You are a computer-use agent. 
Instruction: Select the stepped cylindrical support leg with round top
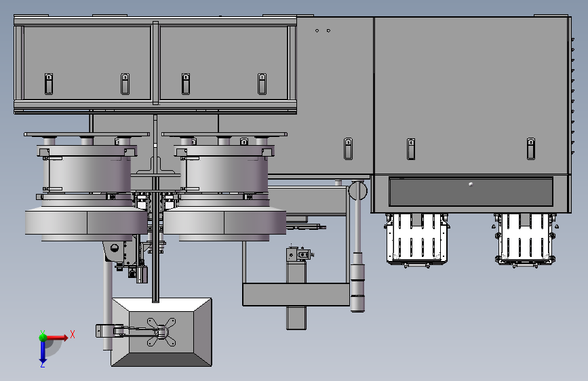[357, 245]
